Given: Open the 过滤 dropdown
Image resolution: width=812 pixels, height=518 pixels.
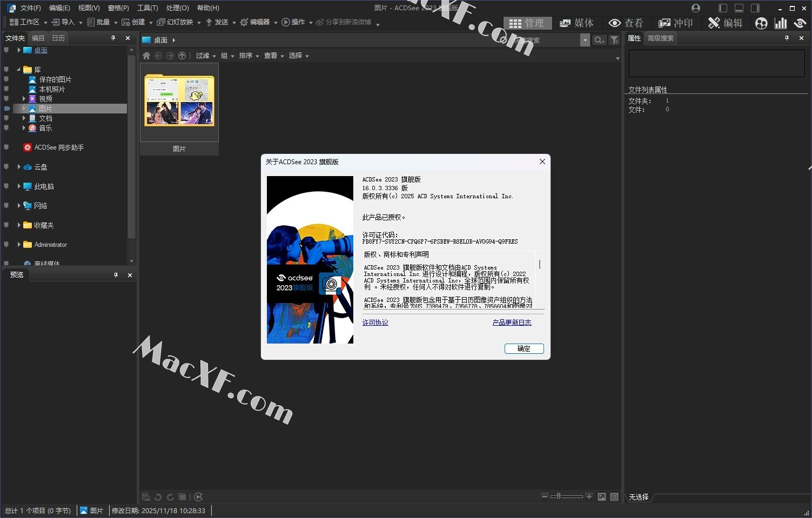Looking at the screenshot, I should click(205, 56).
